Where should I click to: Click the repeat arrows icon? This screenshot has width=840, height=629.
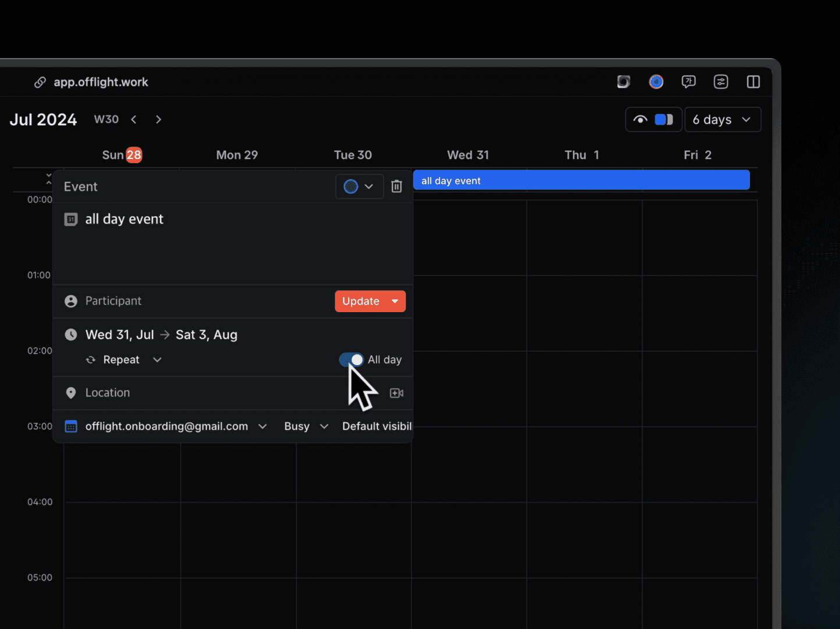pos(91,360)
